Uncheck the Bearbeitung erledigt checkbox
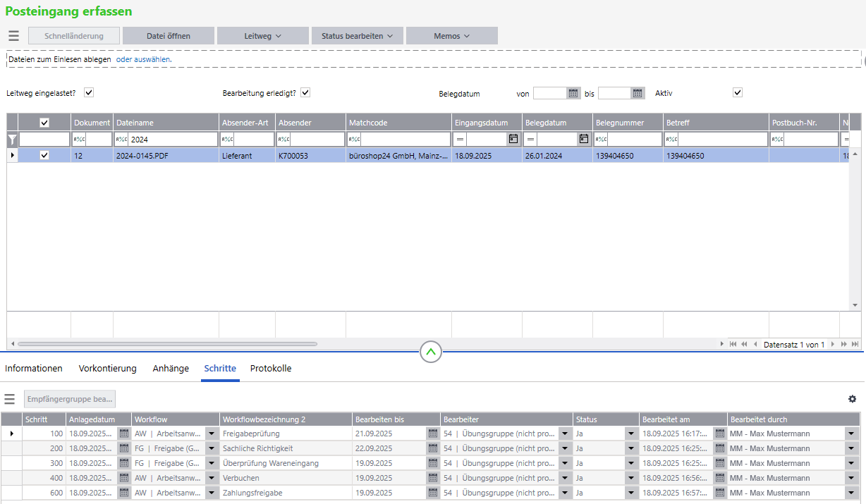The image size is (866, 504). (305, 92)
